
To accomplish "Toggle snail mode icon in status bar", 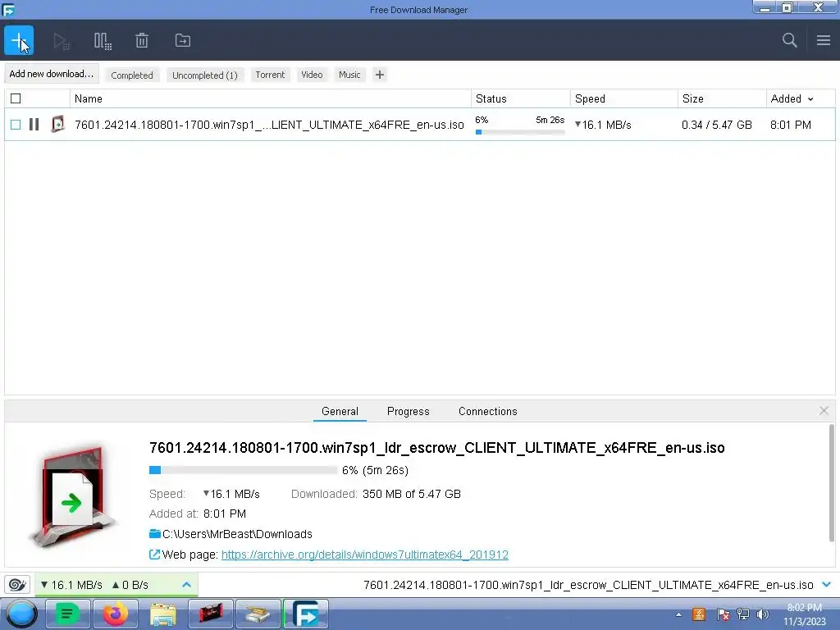I will (x=17, y=584).
